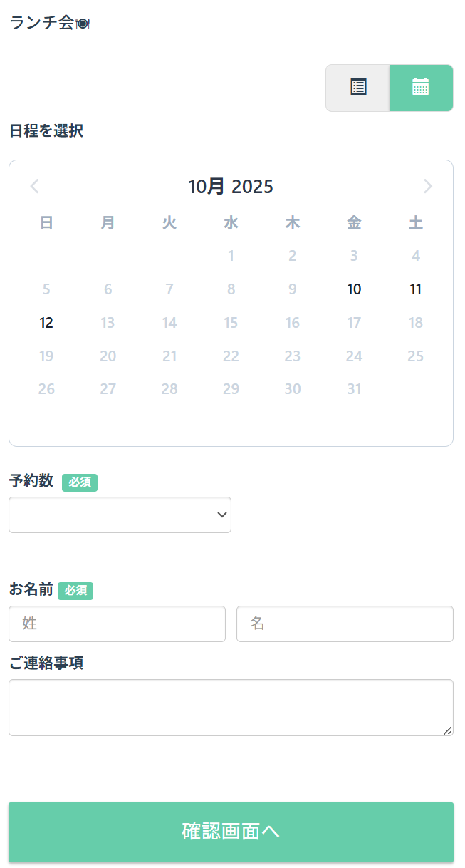Image resolution: width=465 pixels, height=868 pixels.
Task: Select October 12 on the calendar
Action: click(46, 323)
